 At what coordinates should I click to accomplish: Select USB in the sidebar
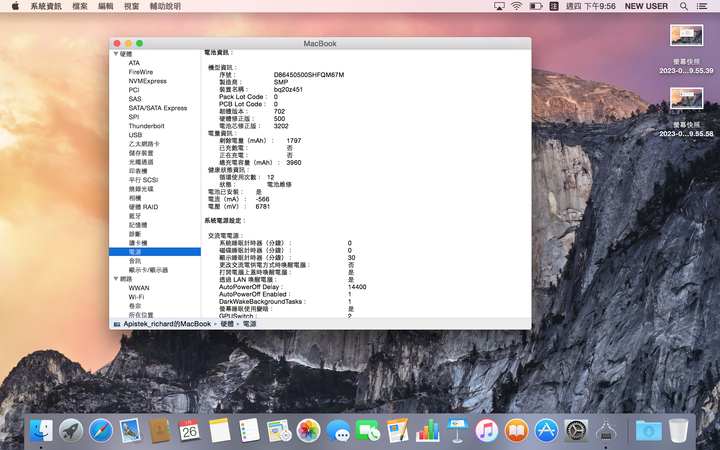tap(135, 135)
